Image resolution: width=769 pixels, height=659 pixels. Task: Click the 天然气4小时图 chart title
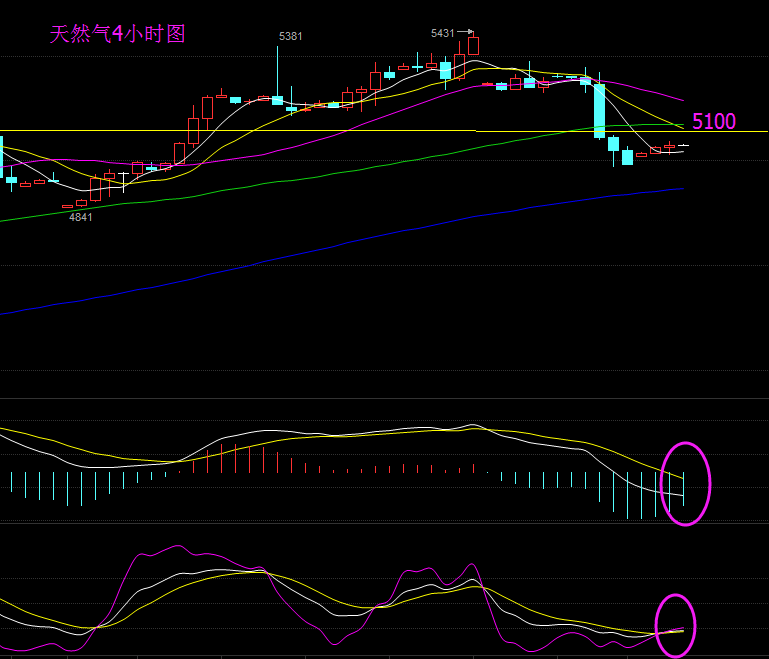(x=118, y=34)
